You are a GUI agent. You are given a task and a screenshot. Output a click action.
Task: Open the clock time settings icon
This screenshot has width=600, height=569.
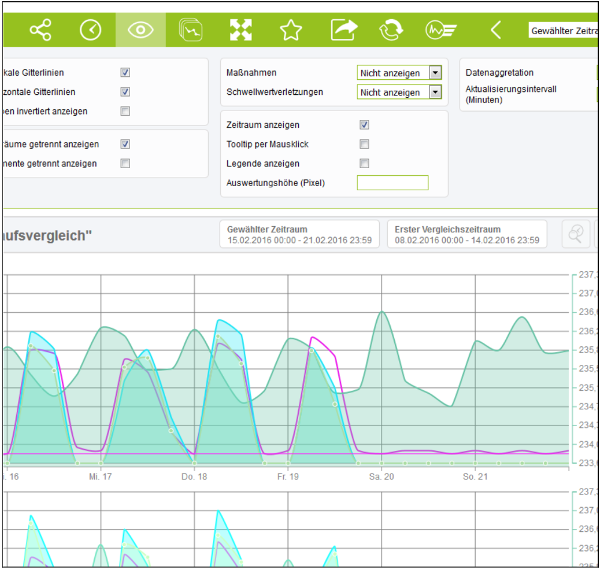[x=91, y=30]
